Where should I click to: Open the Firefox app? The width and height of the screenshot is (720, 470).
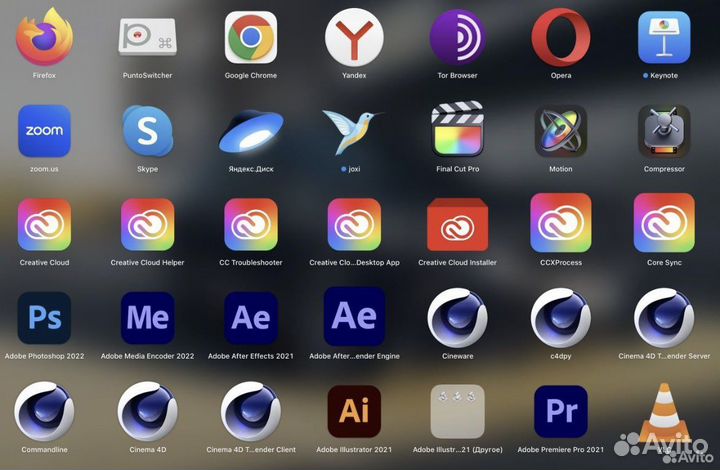45,38
